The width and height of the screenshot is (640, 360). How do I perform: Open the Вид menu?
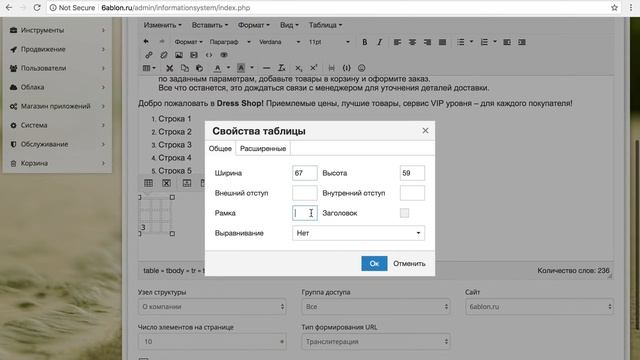[289, 25]
